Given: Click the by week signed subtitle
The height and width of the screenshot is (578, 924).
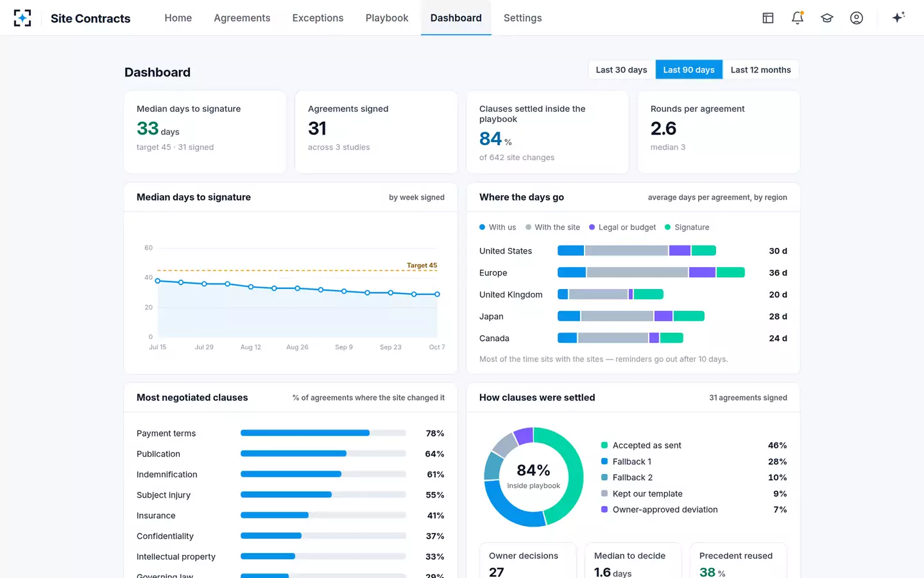Looking at the screenshot, I should 416,197.
